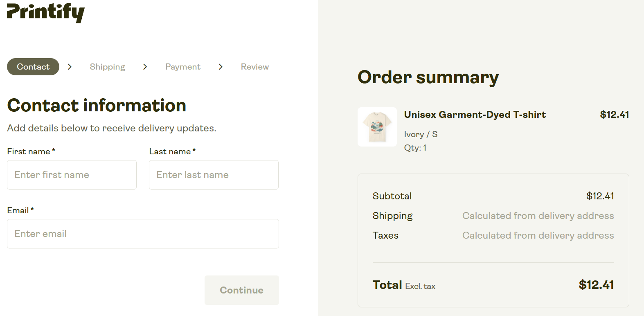The width and height of the screenshot is (644, 316).
Task: Select the Contact step in the checkout breadcrumb
Action: coord(33,66)
